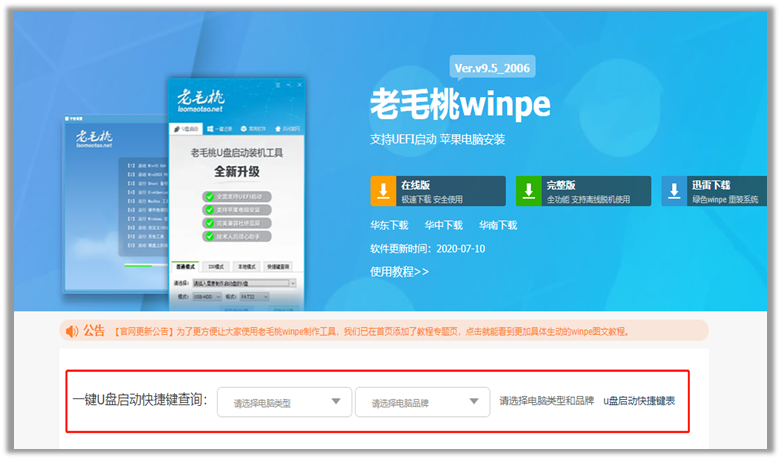The image size is (782, 460).
Task: Click the green download icon for 完整版
Action: coord(529,191)
